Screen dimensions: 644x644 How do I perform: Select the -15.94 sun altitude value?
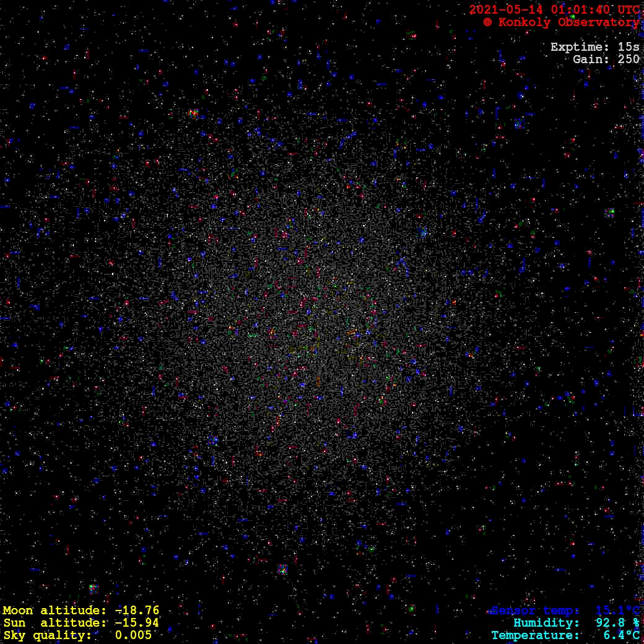(x=137, y=623)
